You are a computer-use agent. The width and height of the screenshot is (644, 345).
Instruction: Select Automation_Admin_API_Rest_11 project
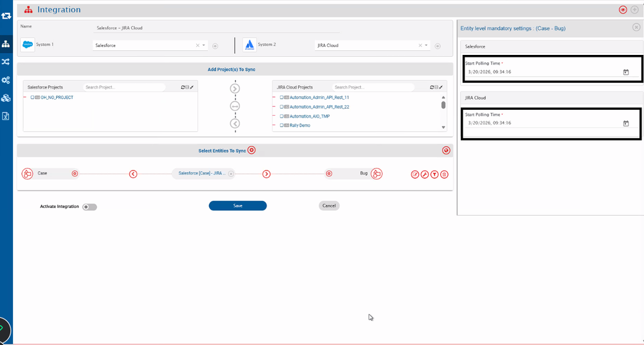pyautogui.click(x=319, y=98)
